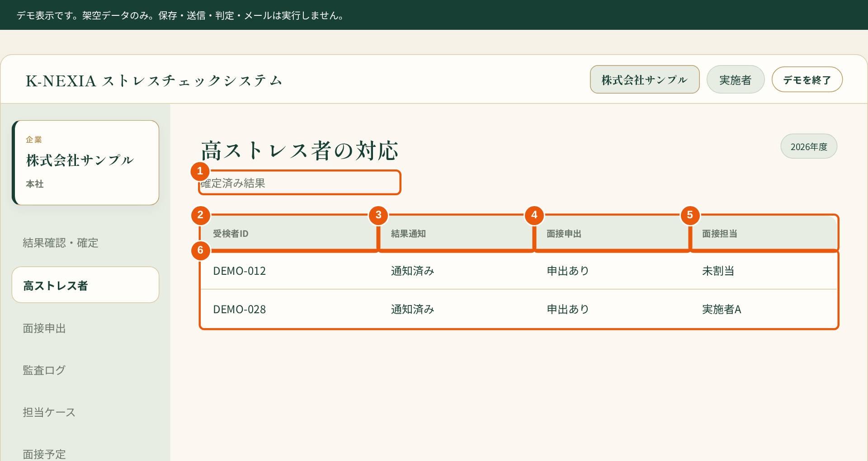
Task: Open 担当ケース in the sidebar
Action: (85, 412)
